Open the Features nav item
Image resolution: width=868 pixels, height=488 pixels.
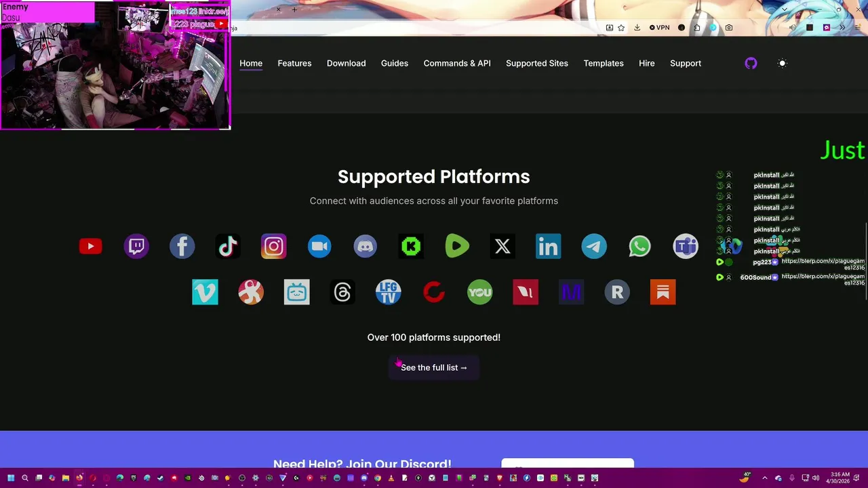(x=294, y=63)
